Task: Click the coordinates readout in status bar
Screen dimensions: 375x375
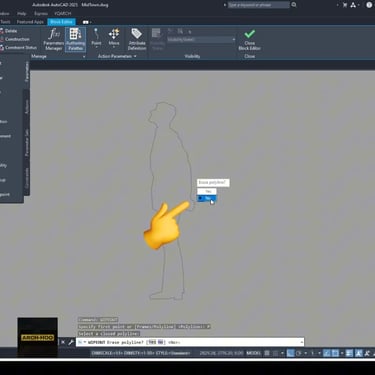Action: coord(221,353)
